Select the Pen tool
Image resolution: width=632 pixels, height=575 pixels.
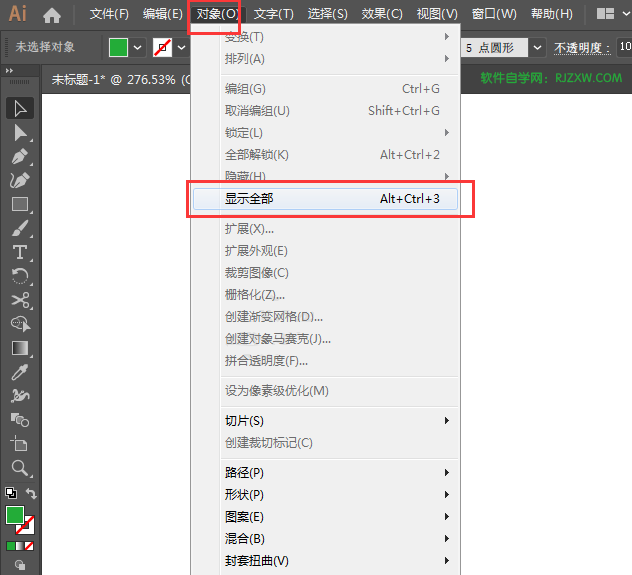click(x=20, y=156)
